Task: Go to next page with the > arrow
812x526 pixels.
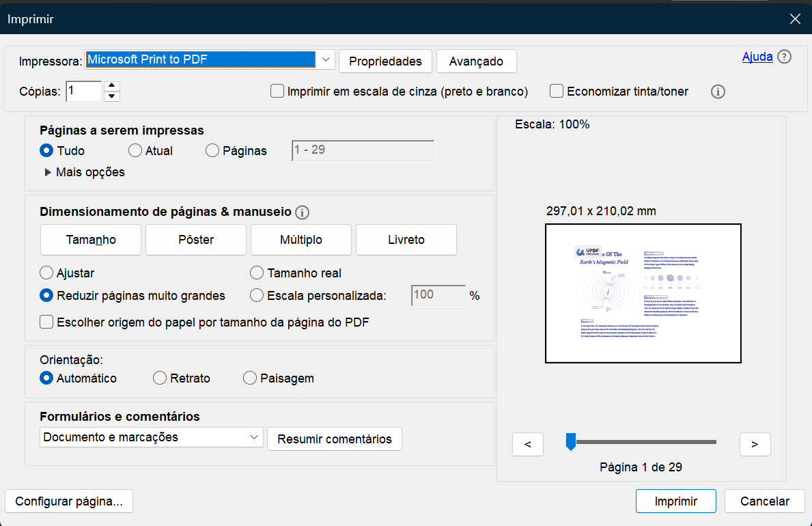Action: (x=755, y=444)
